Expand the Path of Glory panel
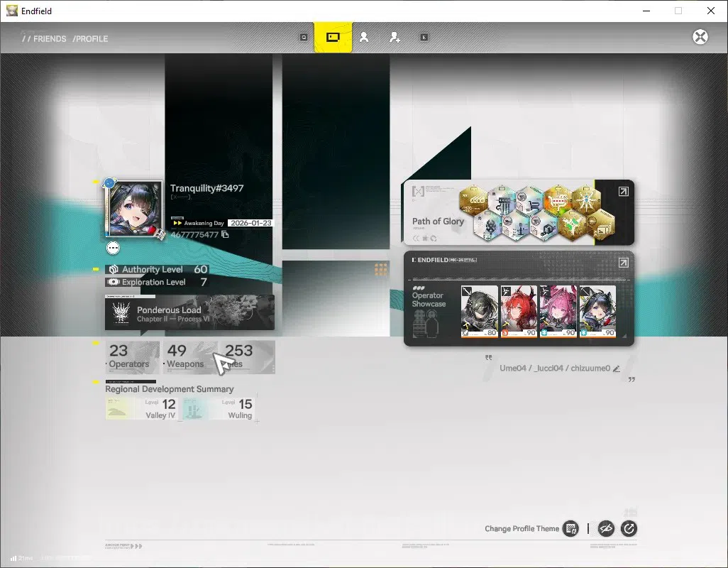728x568 pixels. click(623, 192)
